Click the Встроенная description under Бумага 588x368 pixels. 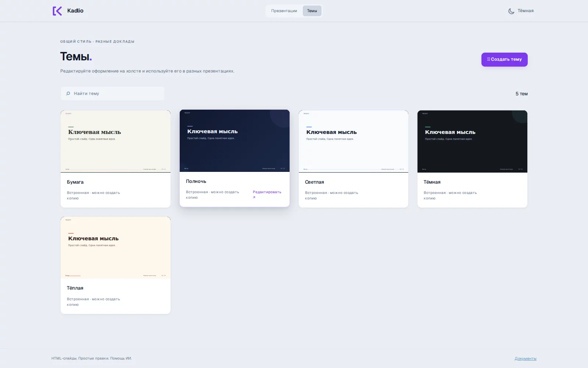coord(93,195)
